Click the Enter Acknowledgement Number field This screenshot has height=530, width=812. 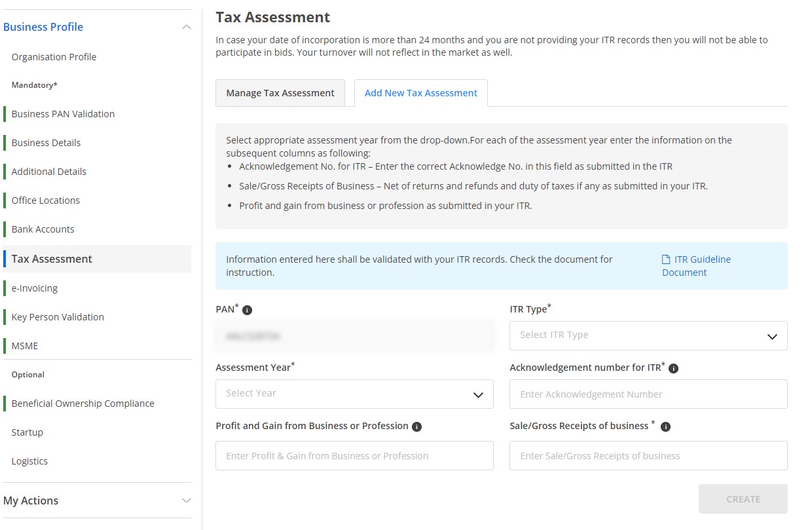coord(648,394)
